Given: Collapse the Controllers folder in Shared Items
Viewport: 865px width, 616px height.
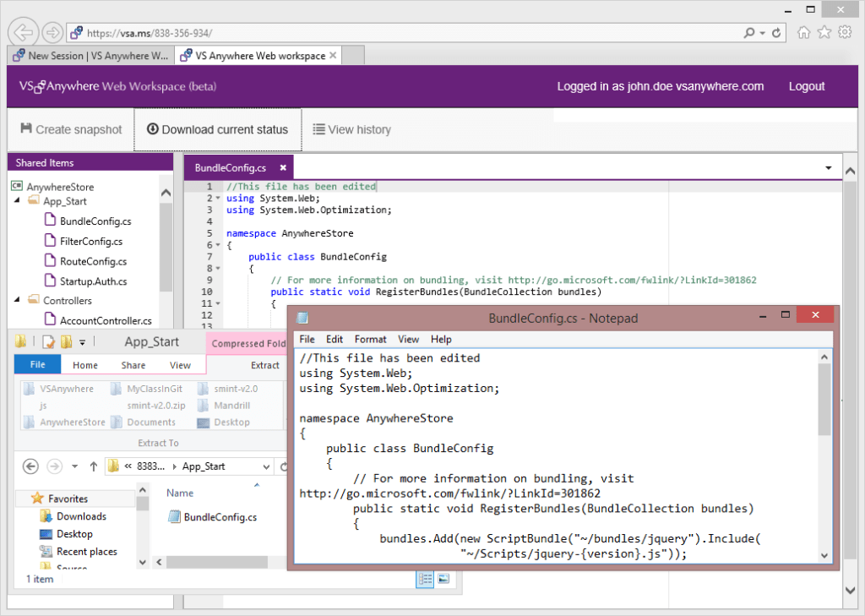Looking at the screenshot, I should (18, 300).
